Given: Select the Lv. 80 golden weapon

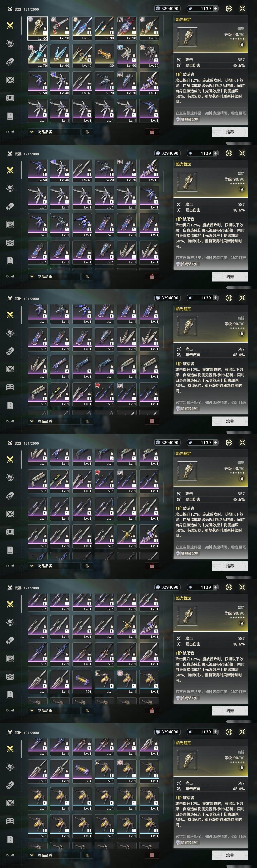Looking at the screenshot, I should tap(149, 28).
